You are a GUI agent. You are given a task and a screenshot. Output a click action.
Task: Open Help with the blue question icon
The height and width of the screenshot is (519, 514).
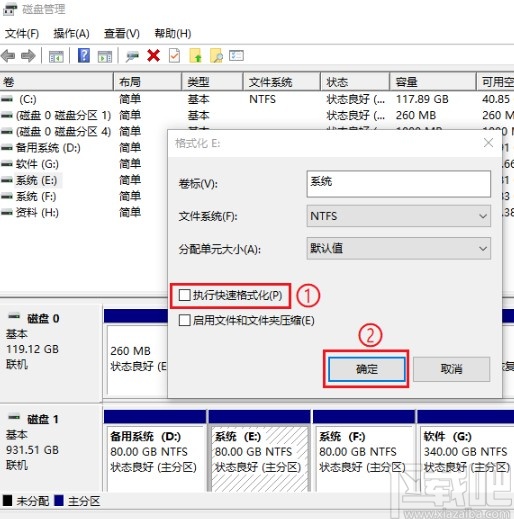[x=84, y=55]
